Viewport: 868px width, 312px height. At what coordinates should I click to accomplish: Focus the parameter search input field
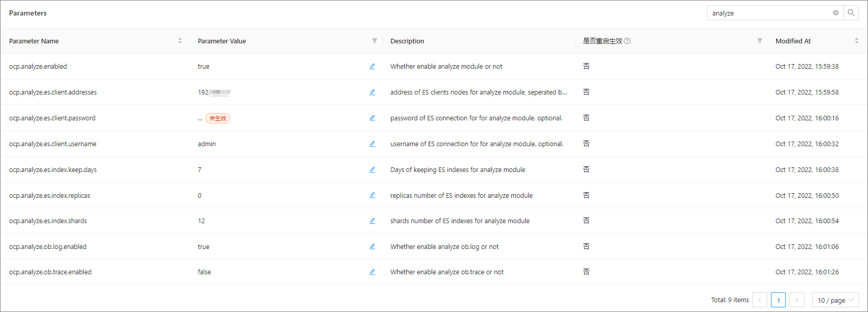(769, 13)
